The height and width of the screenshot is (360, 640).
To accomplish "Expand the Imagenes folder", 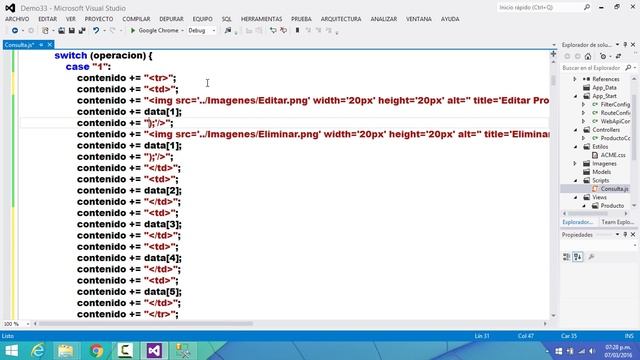I will pyautogui.click(x=575, y=163).
